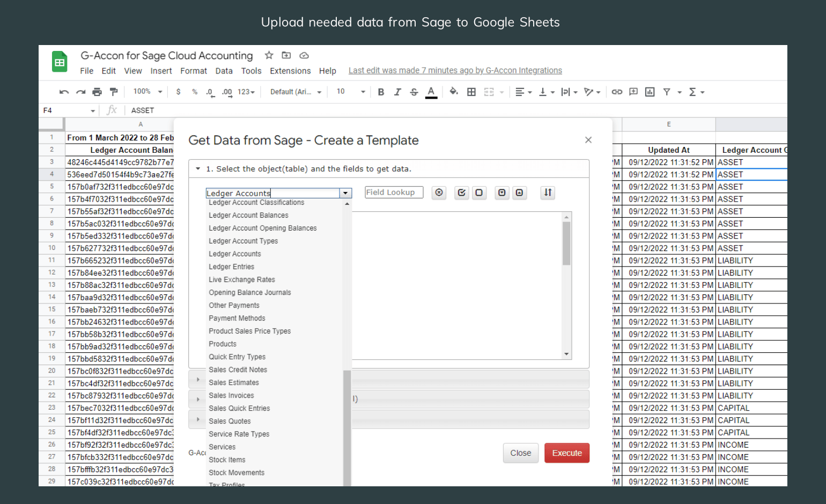The width and height of the screenshot is (826, 504).
Task: Format as percent icon
Action: point(195,92)
